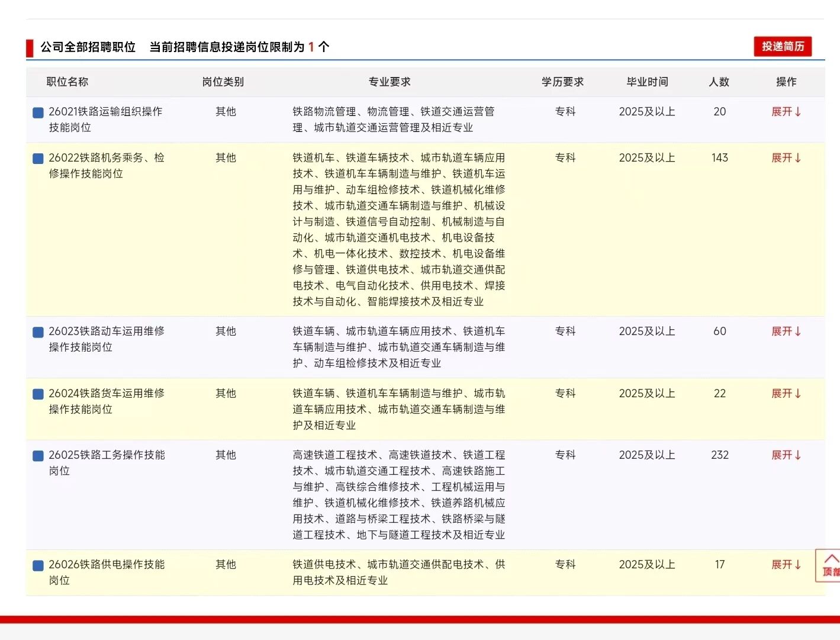Mark the 26024铁路货车运用维修 checkbox

38,394
